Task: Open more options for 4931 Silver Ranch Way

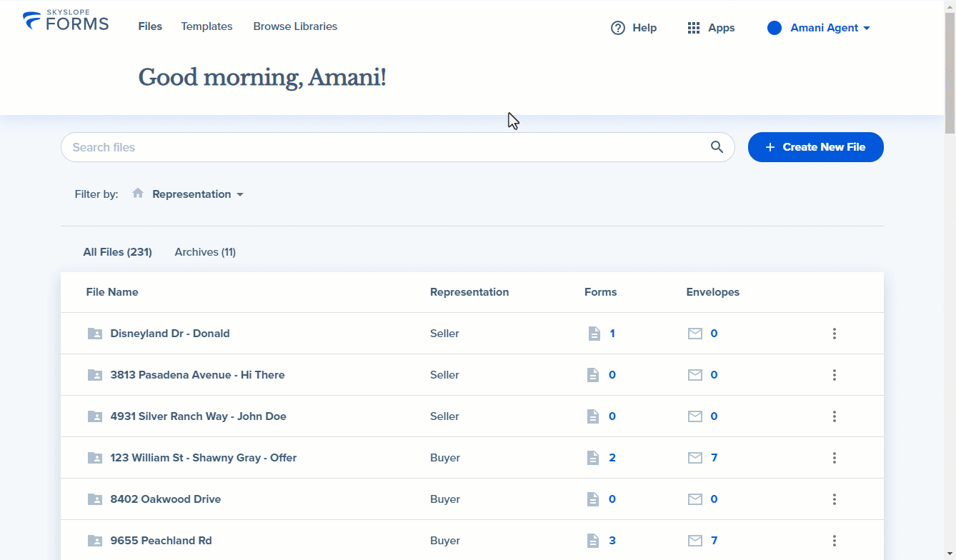Action: tap(834, 416)
